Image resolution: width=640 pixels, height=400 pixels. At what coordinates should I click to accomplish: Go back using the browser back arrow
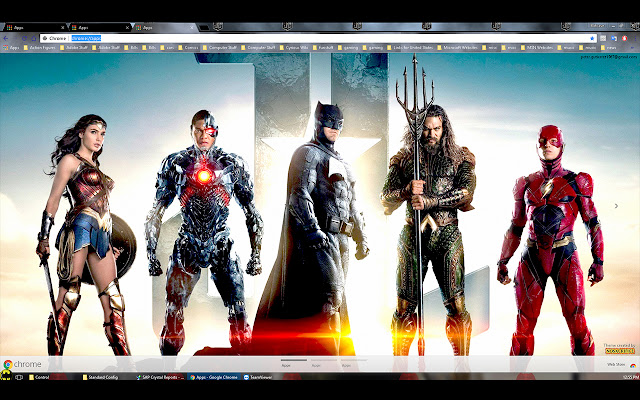(x=5, y=38)
